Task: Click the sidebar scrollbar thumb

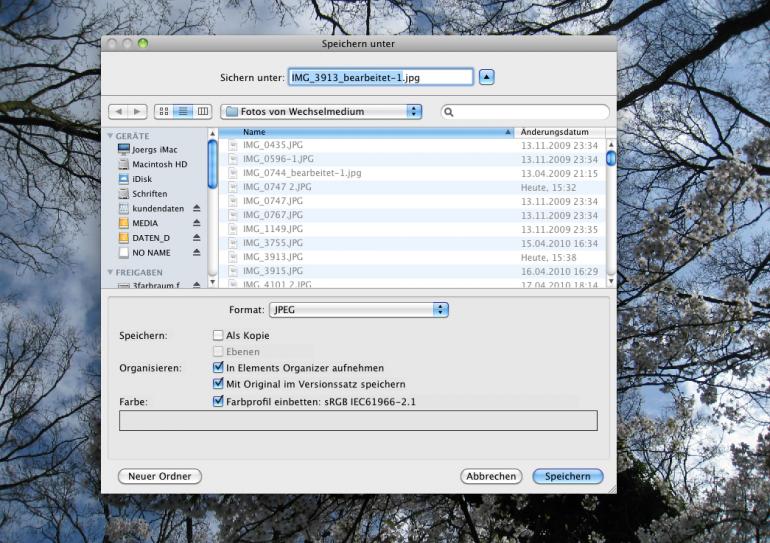Action: pos(213,164)
